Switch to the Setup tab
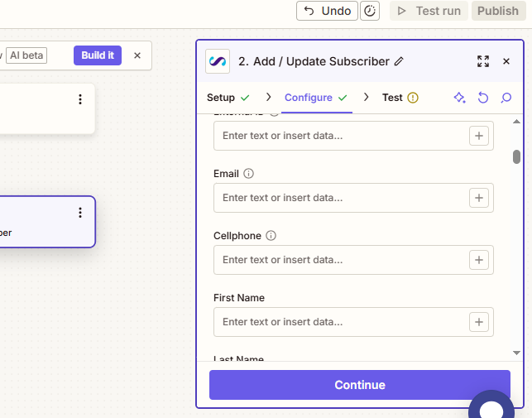This screenshot has height=418, width=532. click(221, 98)
